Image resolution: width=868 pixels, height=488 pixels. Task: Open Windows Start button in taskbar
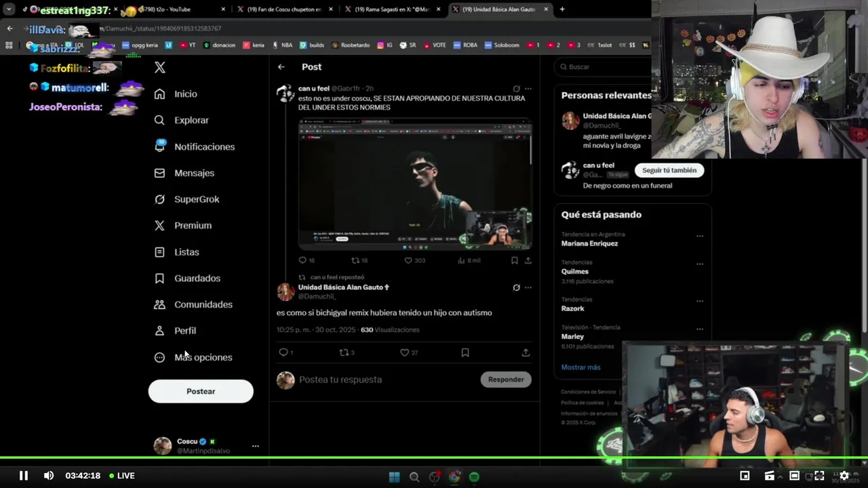(x=395, y=477)
